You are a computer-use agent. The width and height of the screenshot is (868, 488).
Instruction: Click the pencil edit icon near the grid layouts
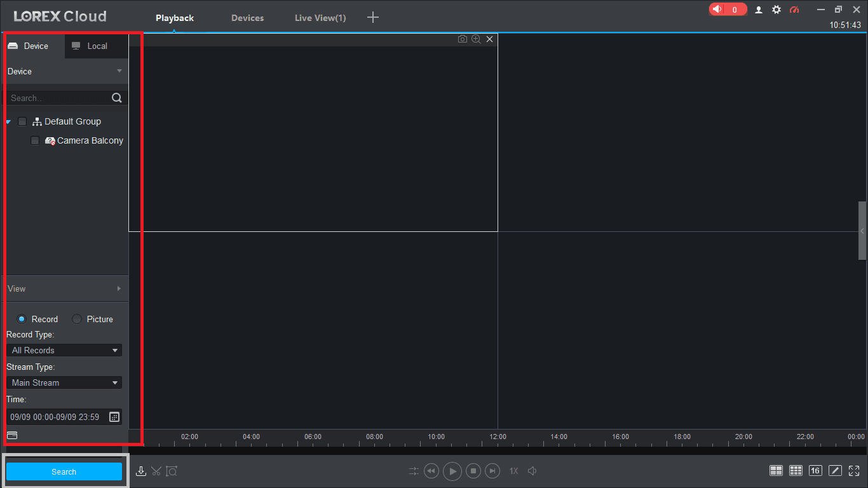835,471
